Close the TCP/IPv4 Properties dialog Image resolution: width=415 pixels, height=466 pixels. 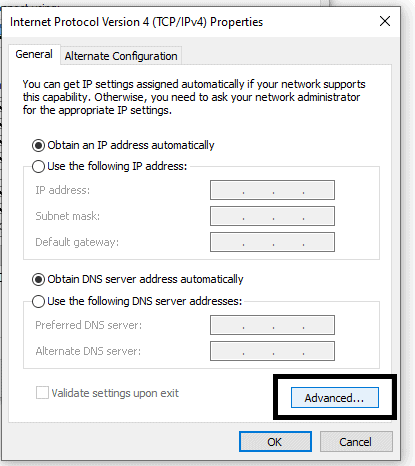tap(385, 21)
